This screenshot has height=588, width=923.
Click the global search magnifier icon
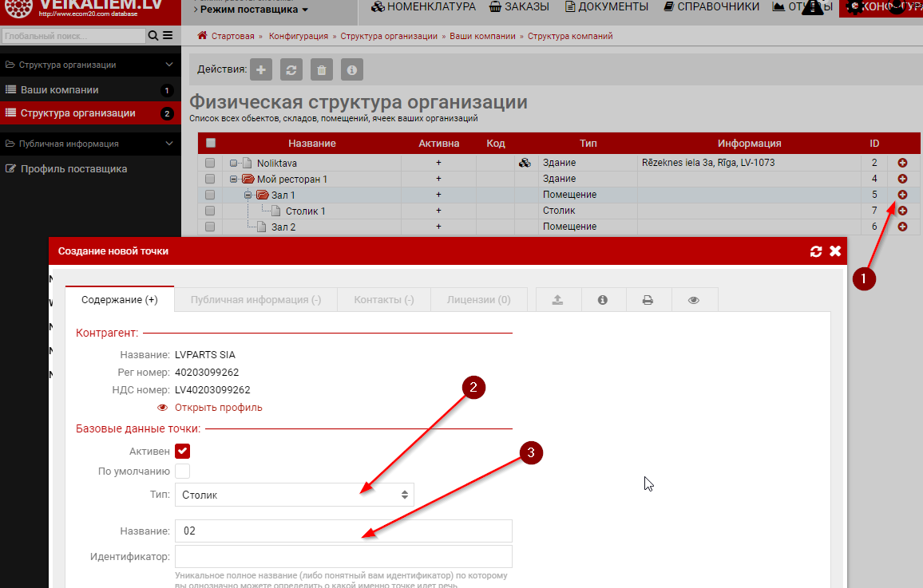153,36
